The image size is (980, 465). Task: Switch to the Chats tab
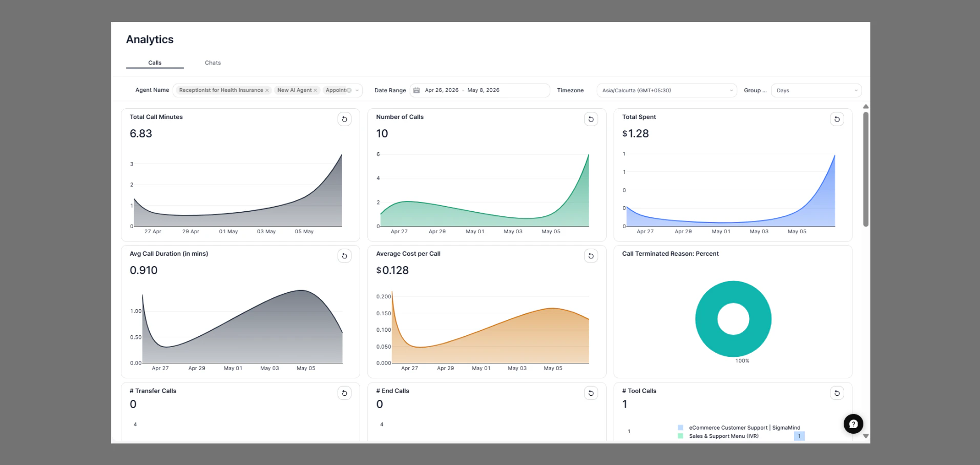click(x=213, y=63)
